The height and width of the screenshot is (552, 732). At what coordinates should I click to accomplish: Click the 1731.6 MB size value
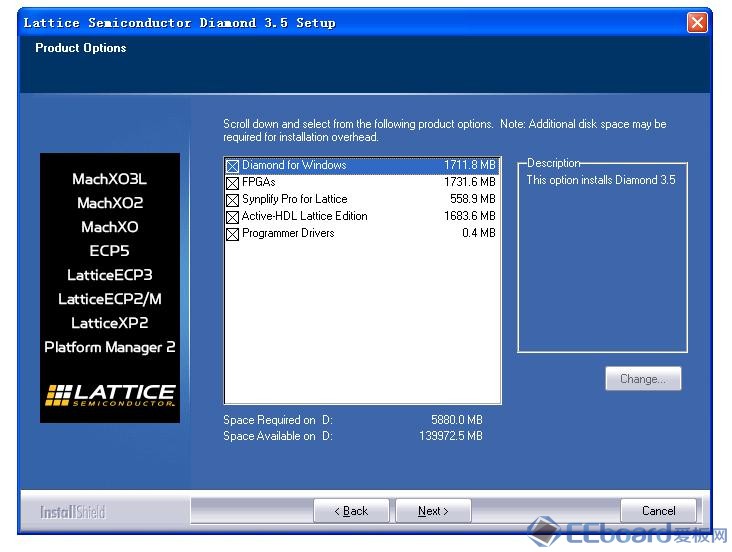click(470, 182)
